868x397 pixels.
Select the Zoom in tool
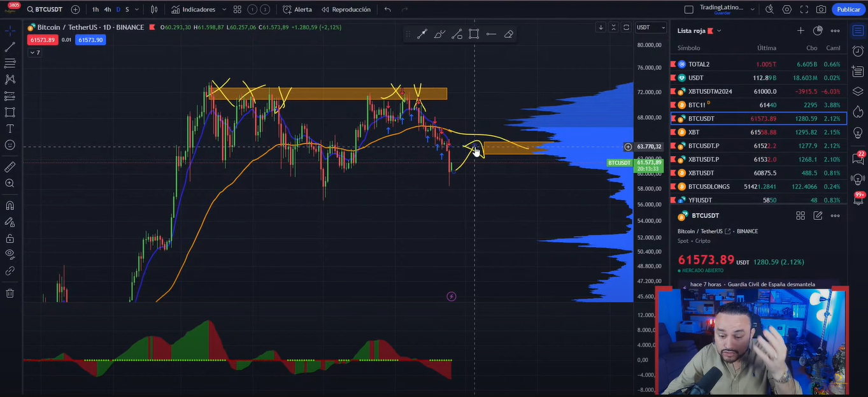(x=10, y=184)
